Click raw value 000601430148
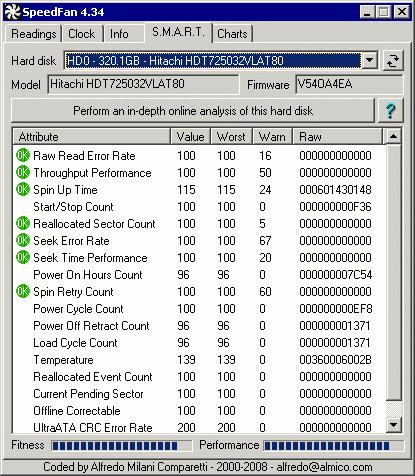Screen dimensions: 415x476 [x=335, y=190]
